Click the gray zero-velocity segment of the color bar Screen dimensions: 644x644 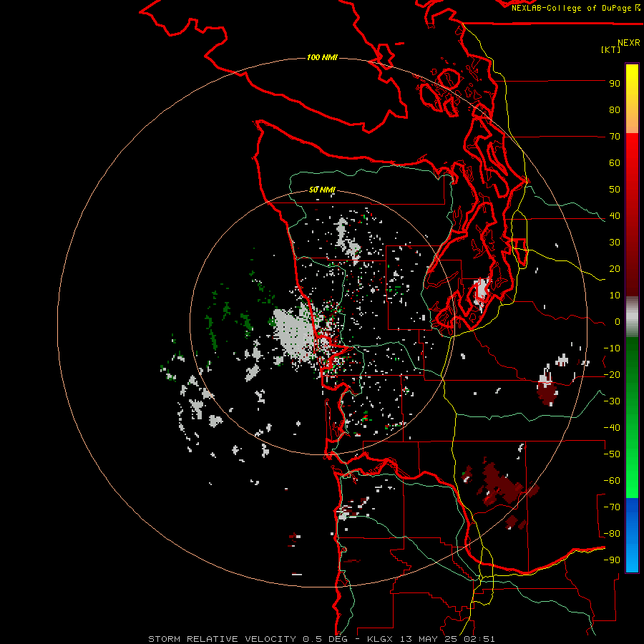coord(632,317)
